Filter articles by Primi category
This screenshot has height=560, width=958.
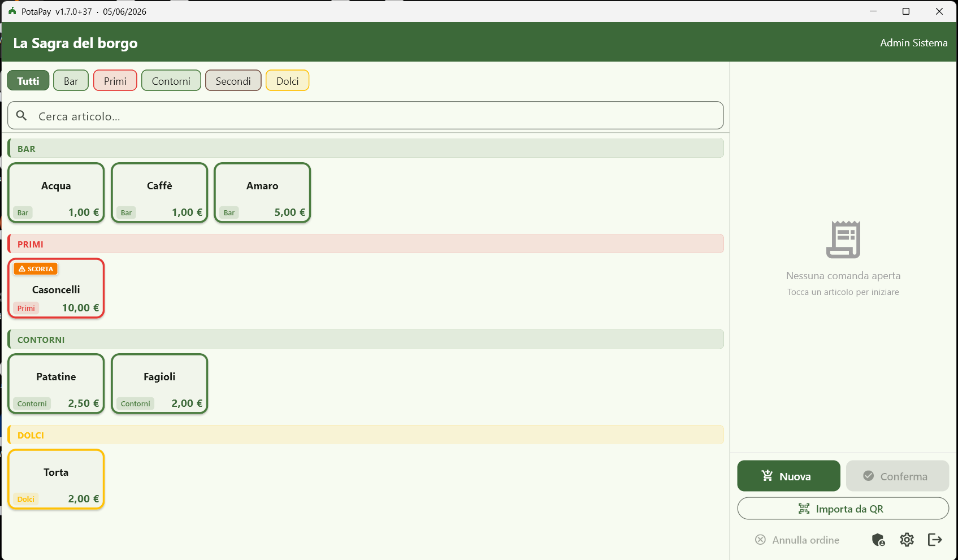pos(115,81)
